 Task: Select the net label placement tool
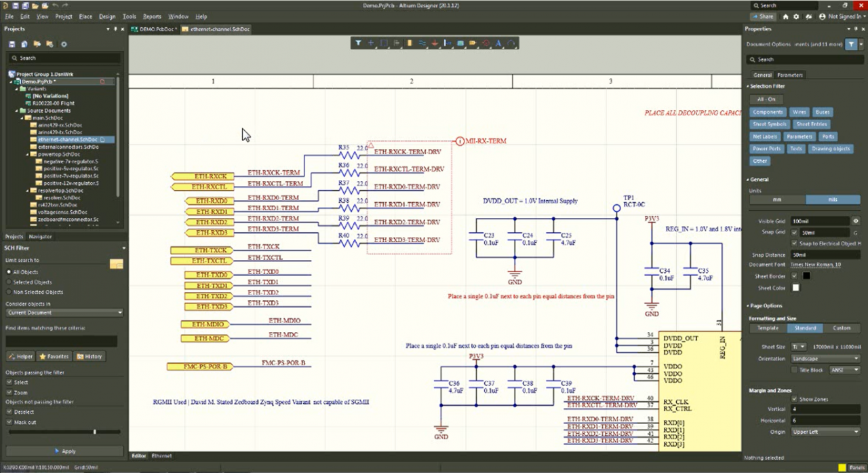click(448, 43)
